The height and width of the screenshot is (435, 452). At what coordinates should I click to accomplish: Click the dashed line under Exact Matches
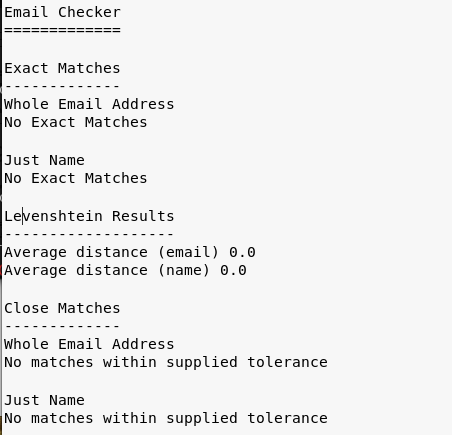(x=62, y=86)
